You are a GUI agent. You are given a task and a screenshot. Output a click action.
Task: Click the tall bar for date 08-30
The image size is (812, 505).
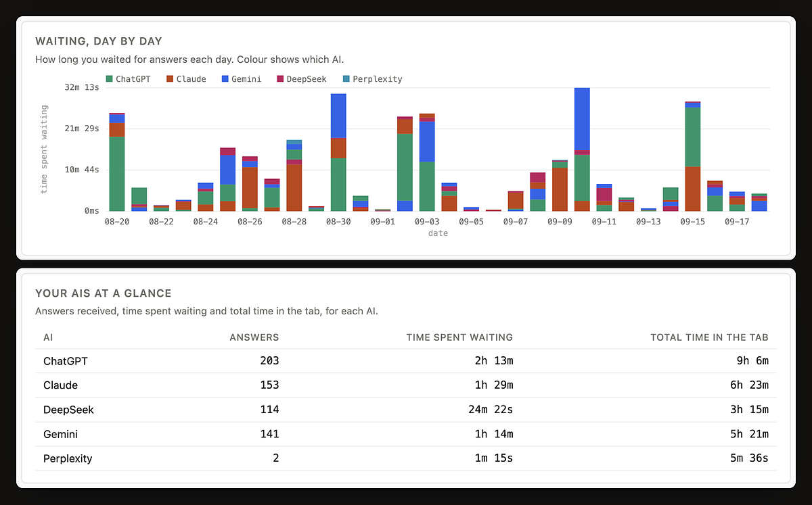(x=338, y=152)
